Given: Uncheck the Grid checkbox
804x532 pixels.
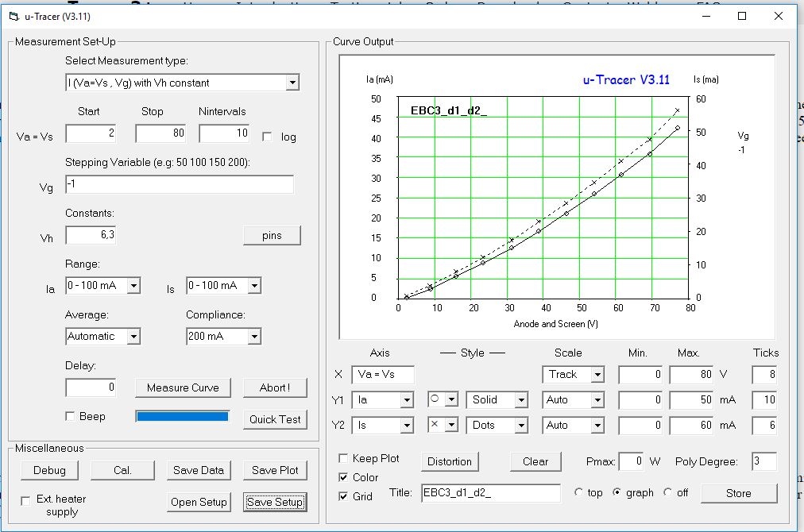Looking at the screenshot, I should (x=343, y=496).
